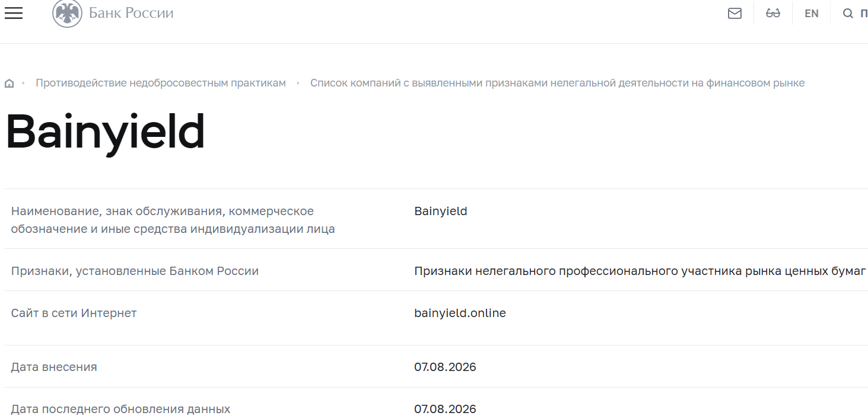Select the 'Bainyield' name value in table
Screen dimensions: 868x419
pyautogui.click(x=440, y=211)
